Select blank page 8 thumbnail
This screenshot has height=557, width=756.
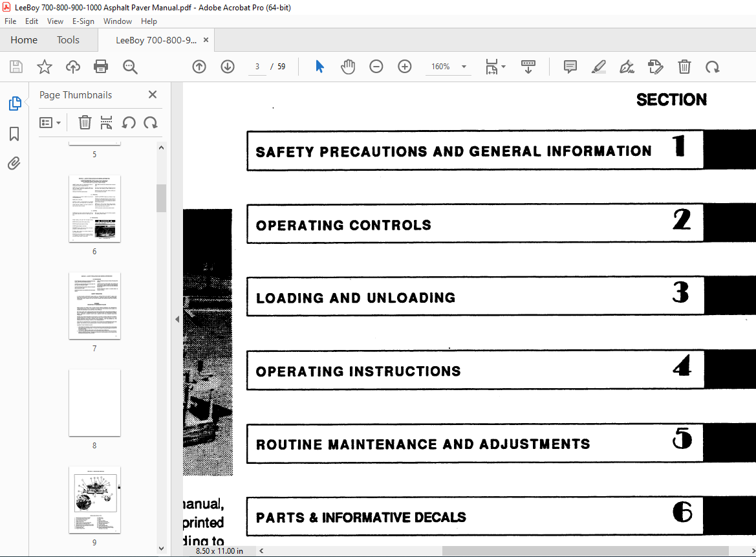tap(94, 402)
